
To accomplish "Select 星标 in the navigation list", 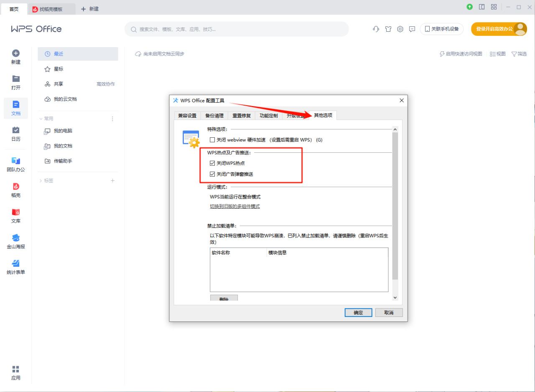I will pos(78,69).
